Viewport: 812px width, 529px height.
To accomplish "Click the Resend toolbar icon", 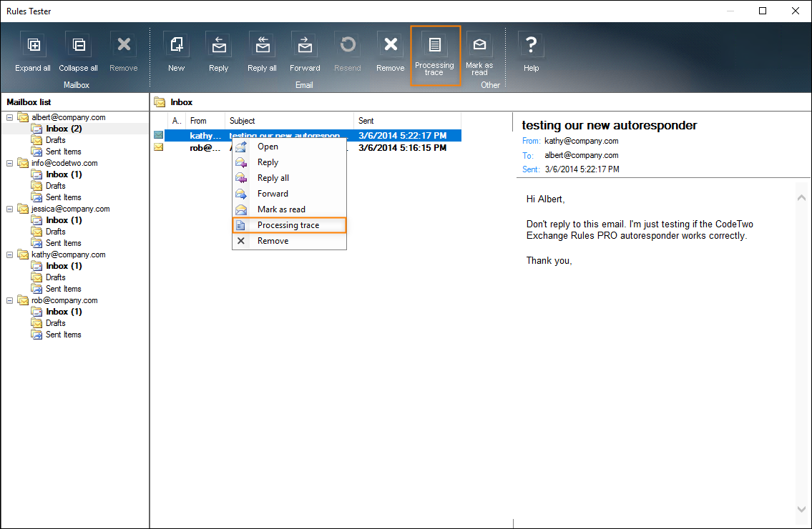I will [x=348, y=45].
